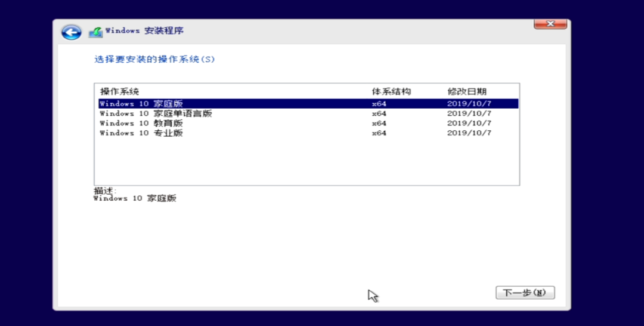Click the 体系结构 column header
The width and height of the screenshot is (644, 326).
(391, 91)
